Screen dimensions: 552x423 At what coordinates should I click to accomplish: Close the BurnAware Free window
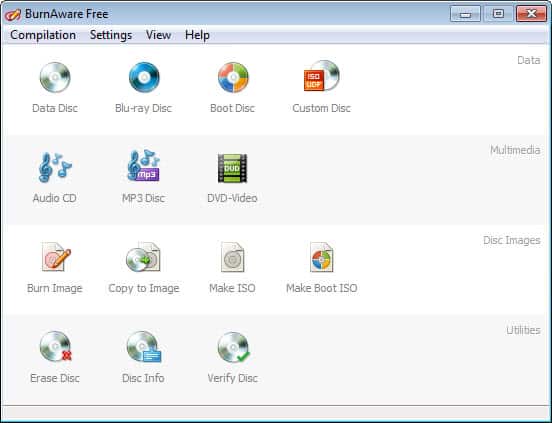click(x=531, y=14)
